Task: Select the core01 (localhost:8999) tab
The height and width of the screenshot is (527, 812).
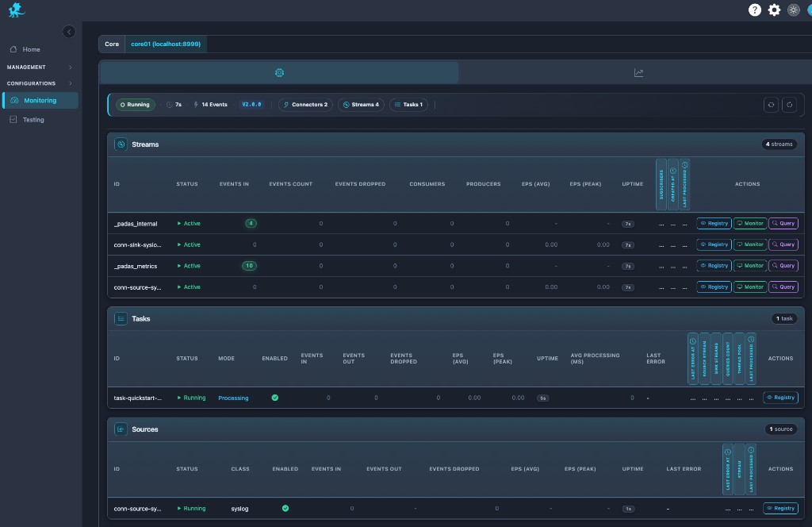Action: [x=166, y=44]
